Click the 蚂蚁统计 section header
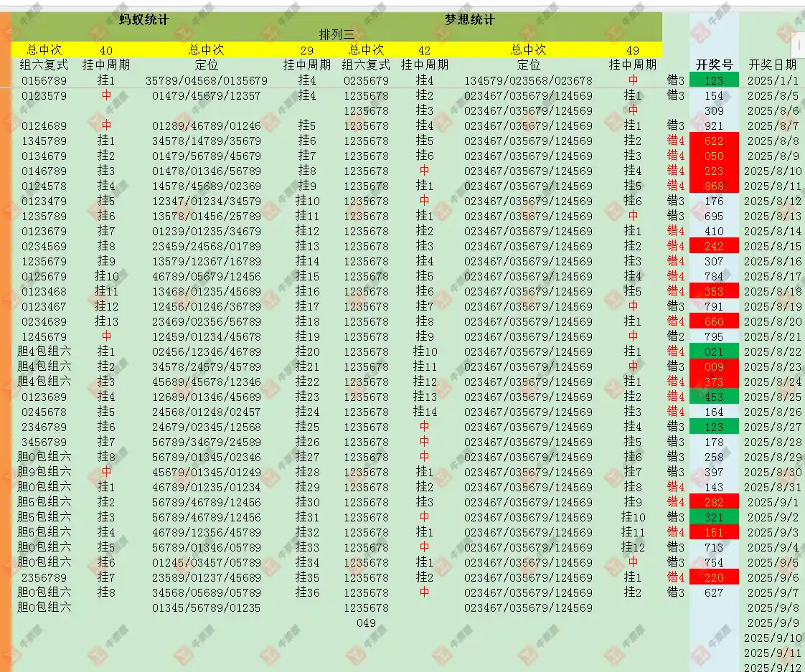Viewport: 805px width, 672px height. tap(144, 20)
